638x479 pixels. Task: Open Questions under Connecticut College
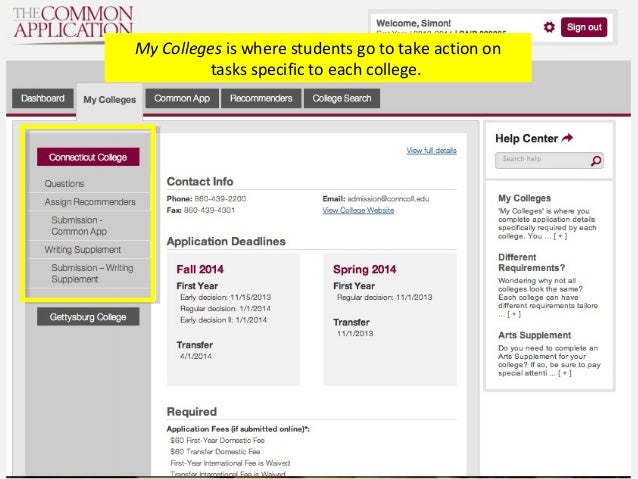pos(65,184)
